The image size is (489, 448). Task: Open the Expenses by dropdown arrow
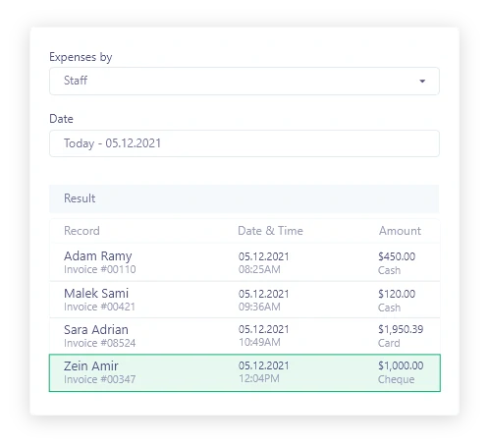coord(422,81)
